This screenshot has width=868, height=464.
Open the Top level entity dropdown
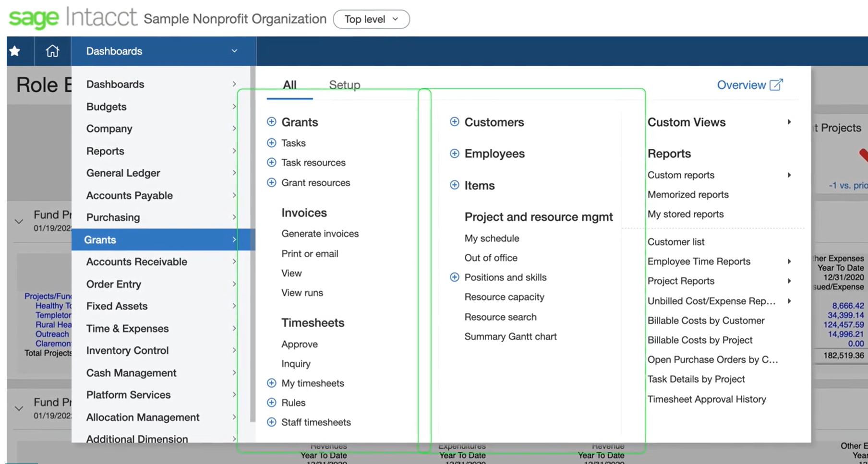[371, 19]
